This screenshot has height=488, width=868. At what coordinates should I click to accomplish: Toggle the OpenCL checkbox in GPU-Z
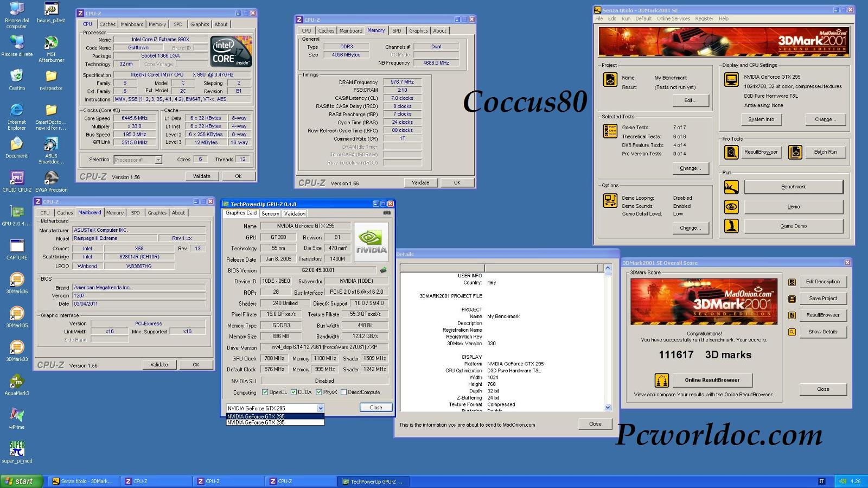click(265, 392)
